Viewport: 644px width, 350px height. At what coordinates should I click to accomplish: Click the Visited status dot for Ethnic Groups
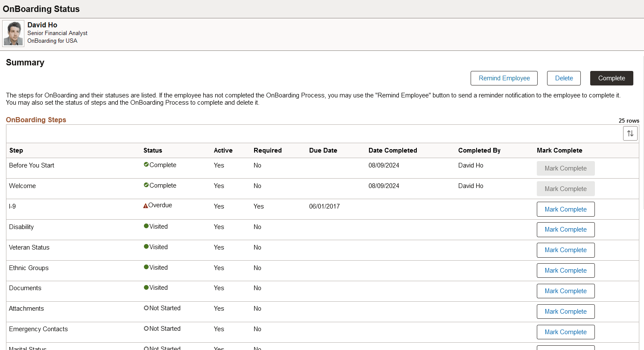pyautogui.click(x=145, y=267)
